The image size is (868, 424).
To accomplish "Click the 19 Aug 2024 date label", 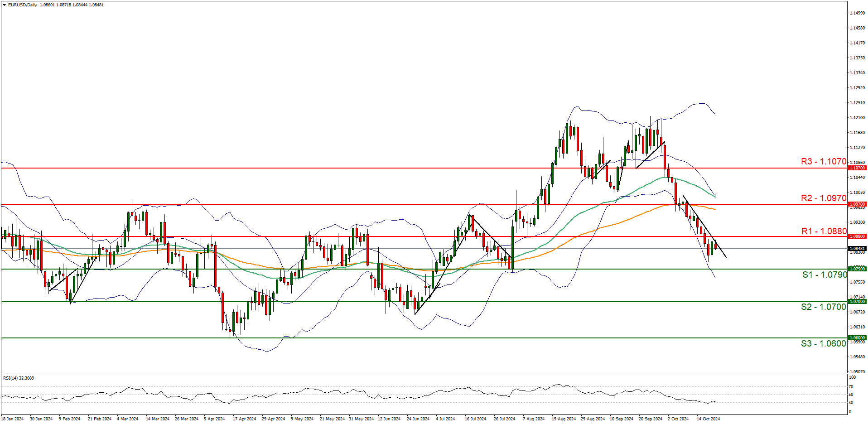I will pyautogui.click(x=564, y=419).
